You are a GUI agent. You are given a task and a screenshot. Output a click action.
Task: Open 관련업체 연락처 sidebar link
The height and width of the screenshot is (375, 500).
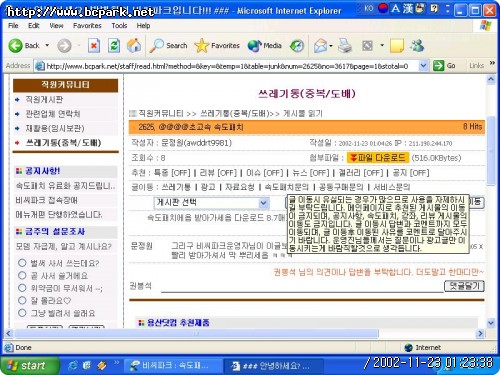[x=53, y=114]
